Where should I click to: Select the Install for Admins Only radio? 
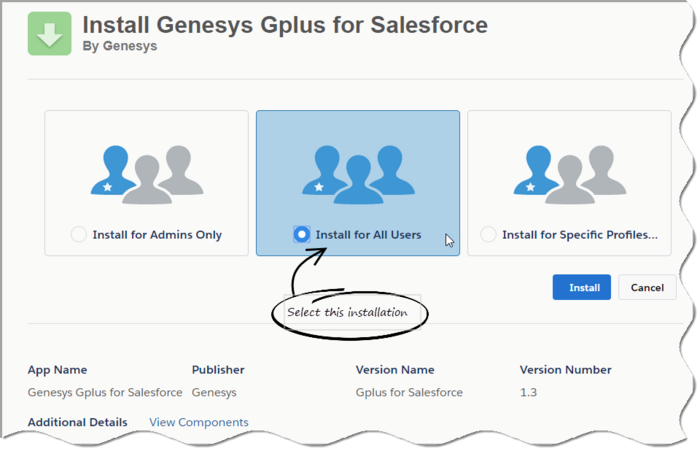pos(79,235)
